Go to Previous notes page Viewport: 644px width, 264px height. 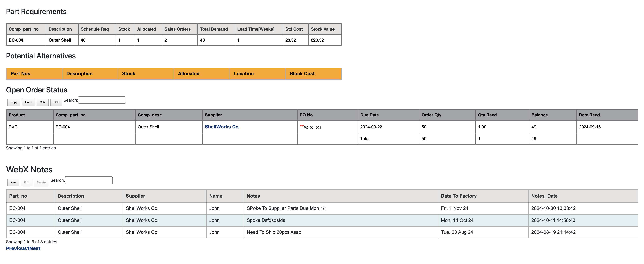(16, 248)
